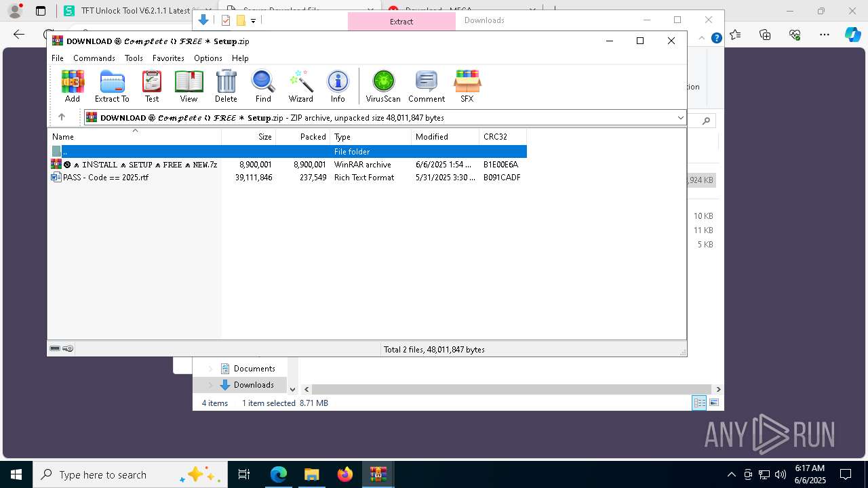Expand the Documents tree node
This screenshot has width=868, height=488.
(210, 369)
